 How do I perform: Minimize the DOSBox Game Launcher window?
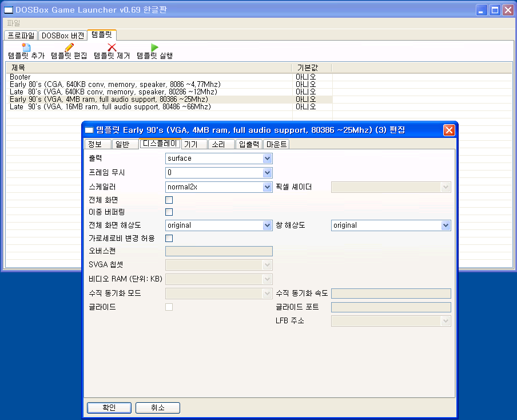click(x=482, y=10)
